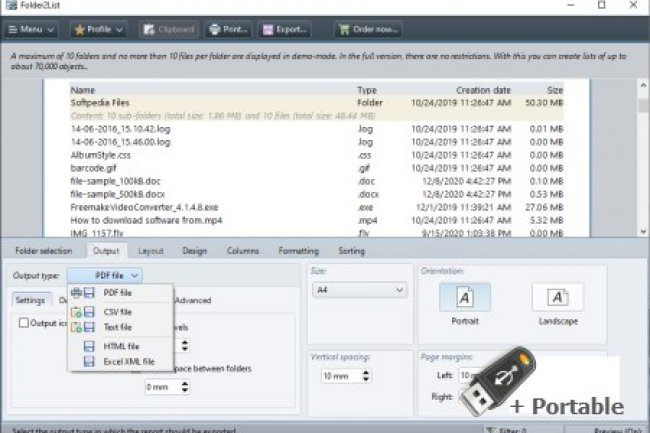Select CSV file from dropdown list
The width and height of the screenshot is (650, 433).
pos(120,312)
